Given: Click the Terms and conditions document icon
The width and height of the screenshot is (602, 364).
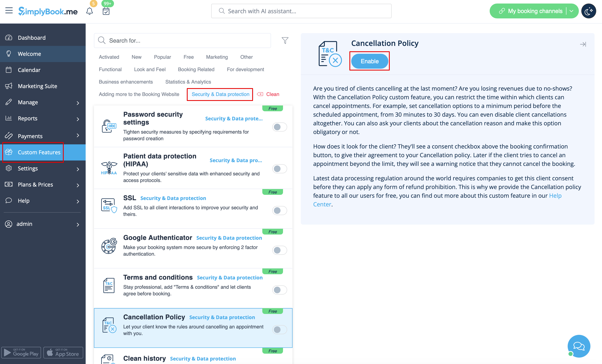Looking at the screenshot, I should (109, 285).
